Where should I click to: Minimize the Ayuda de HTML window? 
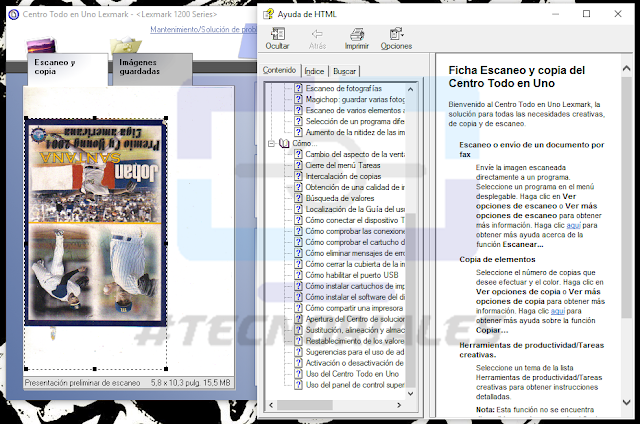556,14
